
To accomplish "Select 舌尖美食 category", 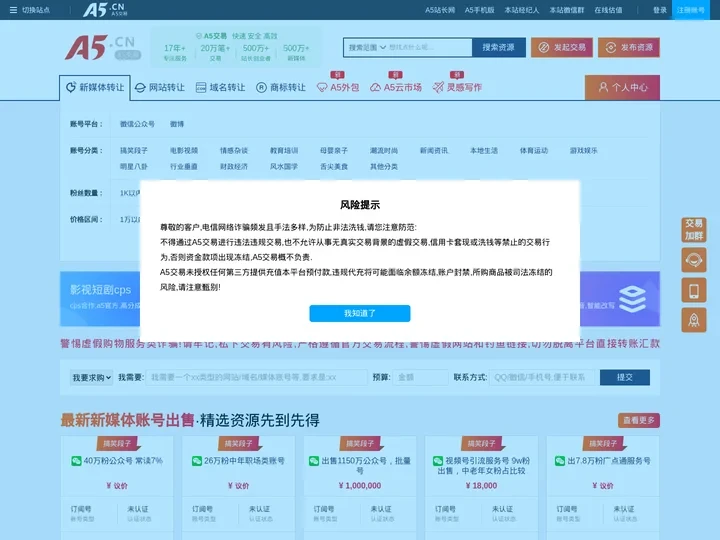I will (334, 167).
